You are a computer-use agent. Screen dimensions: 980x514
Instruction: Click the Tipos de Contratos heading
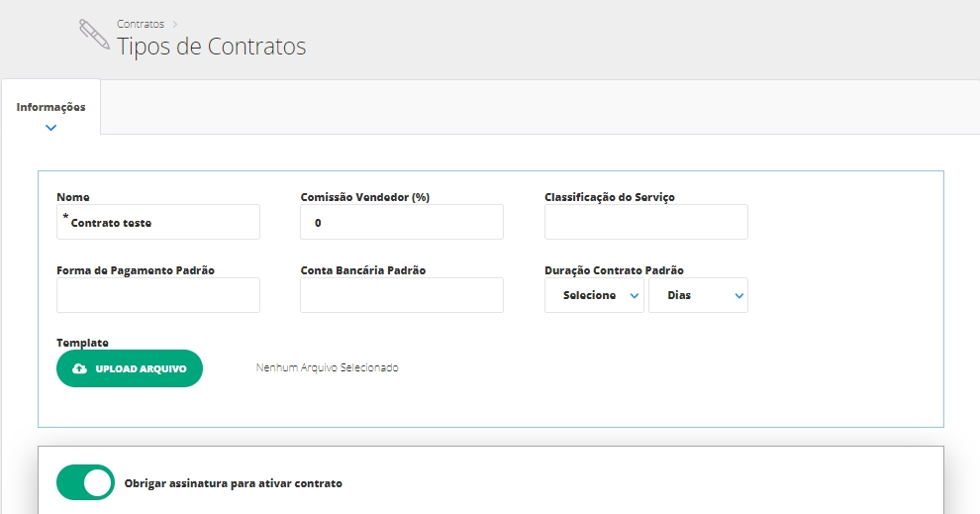[x=211, y=47]
